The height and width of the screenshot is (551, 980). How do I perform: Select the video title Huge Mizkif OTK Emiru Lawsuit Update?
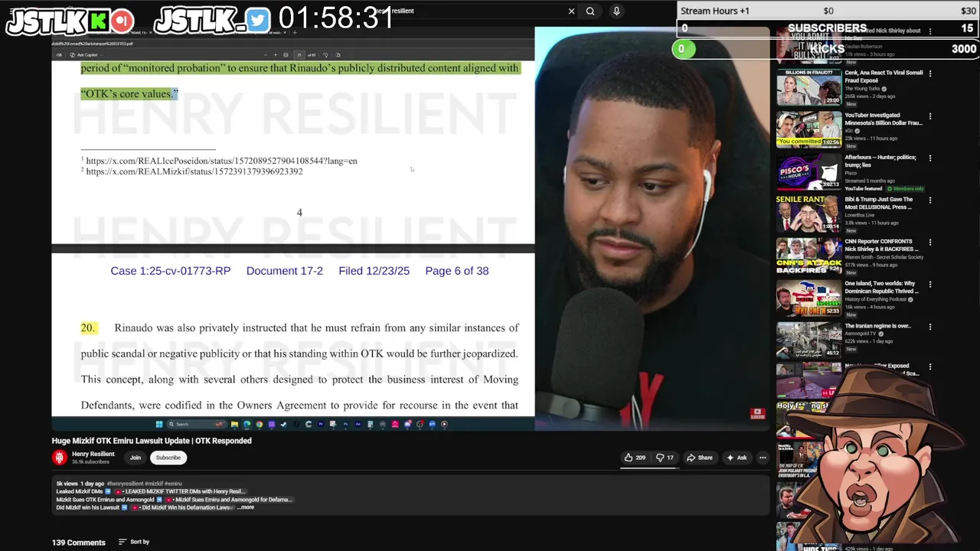[152, 441]
